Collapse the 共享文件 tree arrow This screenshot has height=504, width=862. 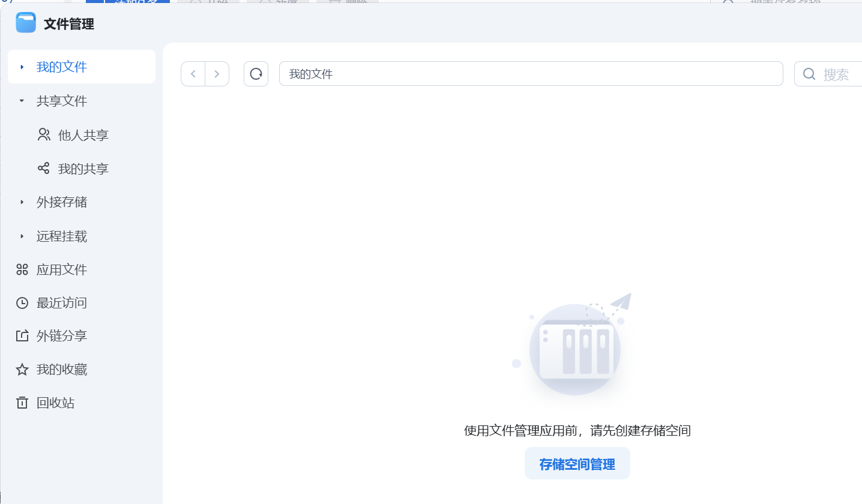22,101
